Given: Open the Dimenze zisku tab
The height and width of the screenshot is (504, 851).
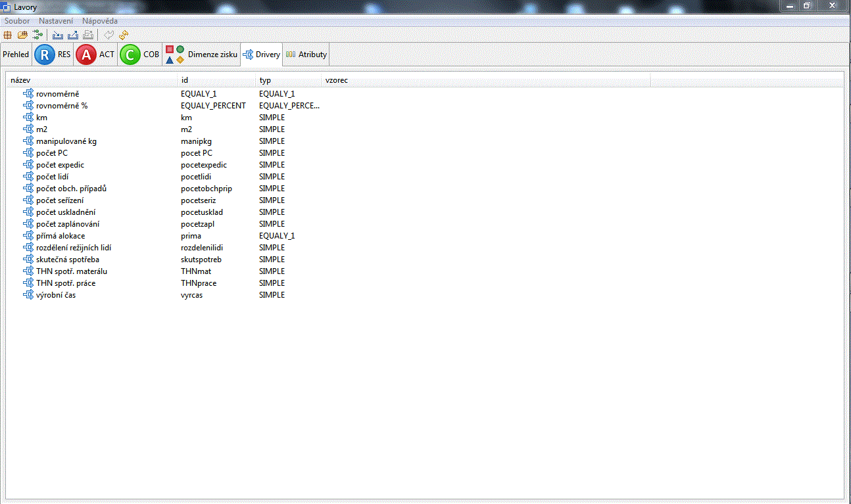Looking at the screenshot, I should [201, 55].
